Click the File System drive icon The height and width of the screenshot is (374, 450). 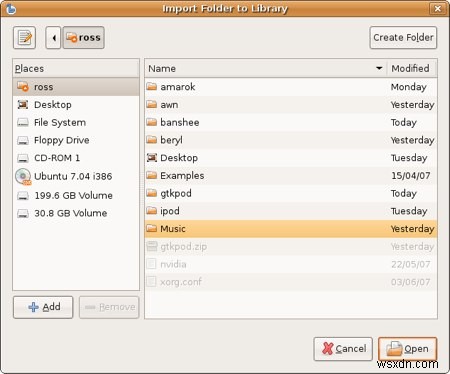pos(23,123)
